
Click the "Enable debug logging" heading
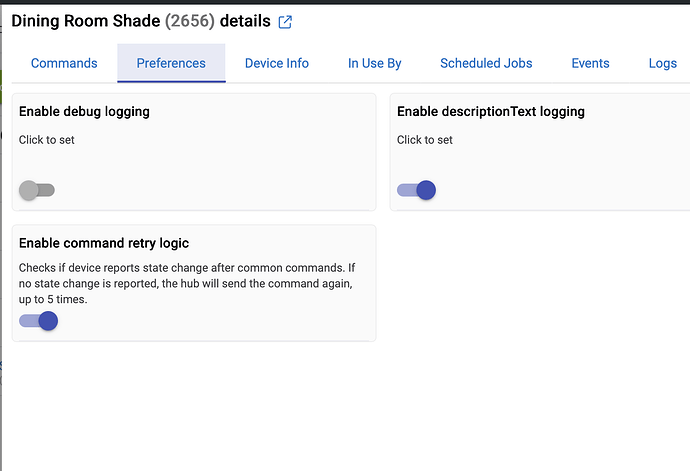click(x=84, y=112)
